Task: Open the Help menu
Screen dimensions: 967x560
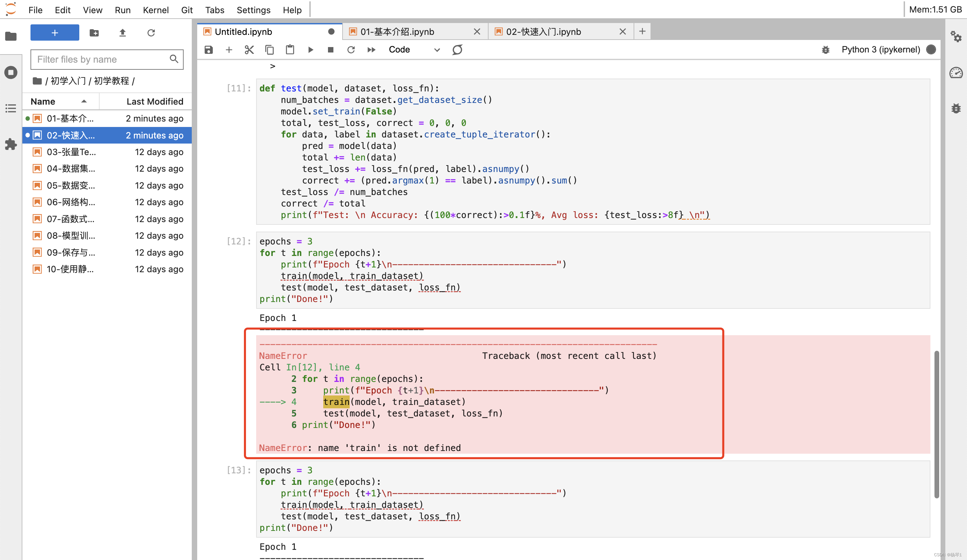Action: [x=292, y=10]
